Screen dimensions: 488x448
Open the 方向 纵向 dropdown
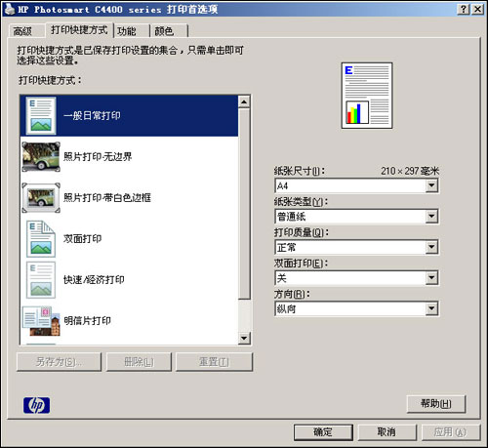click(x=356, y=308)
